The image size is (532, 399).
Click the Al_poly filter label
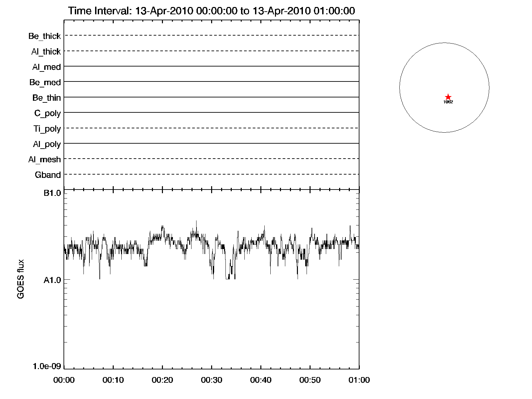click(x=47, y=144)
